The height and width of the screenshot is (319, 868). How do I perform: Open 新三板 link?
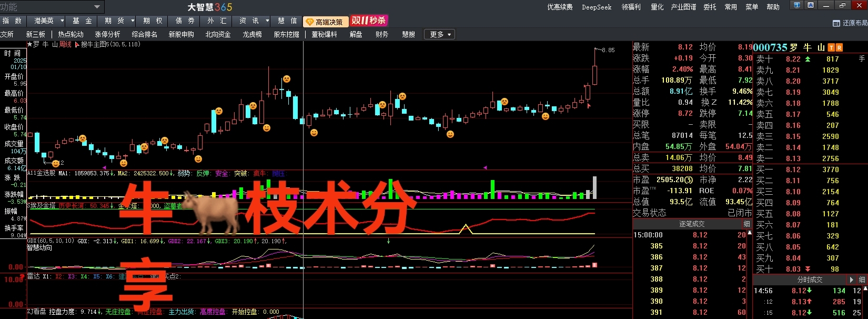36,34
